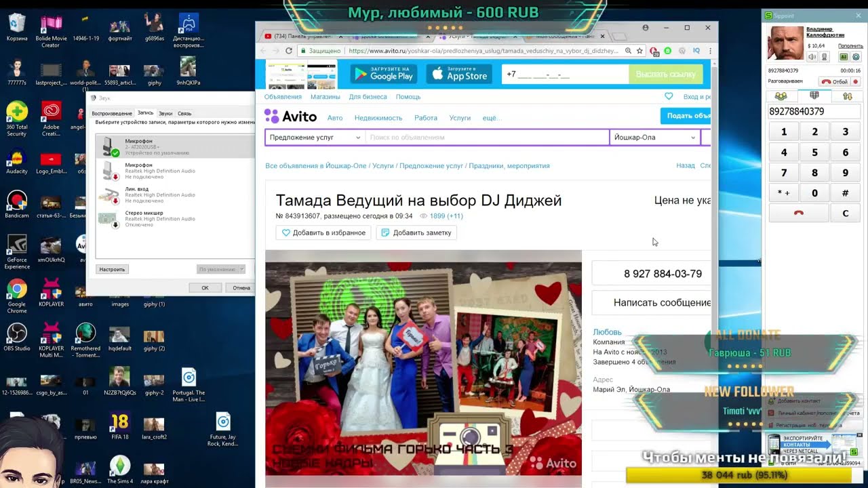
Task: Click Добавить в избранное button
Action: [323, 232]
